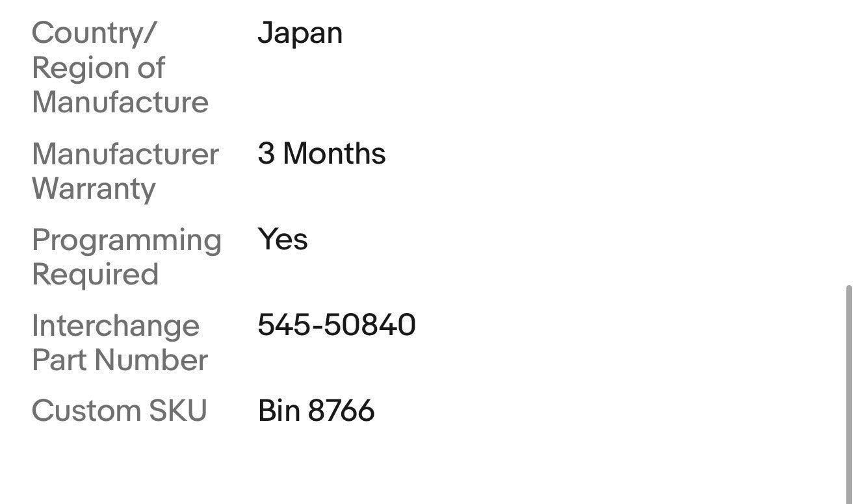858x504 pixels.
Task: Click the number "8766" in SKU value
Action: (341, 411)
